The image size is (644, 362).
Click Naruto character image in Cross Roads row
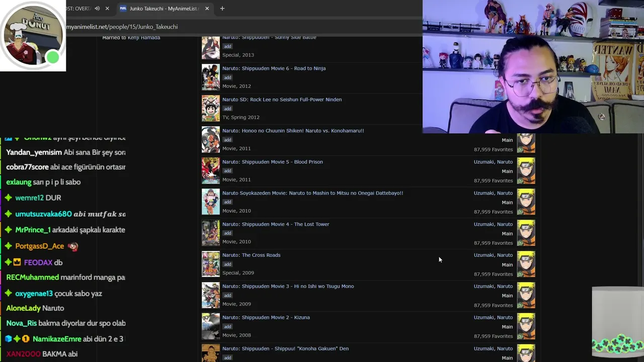tap(526, 264)
